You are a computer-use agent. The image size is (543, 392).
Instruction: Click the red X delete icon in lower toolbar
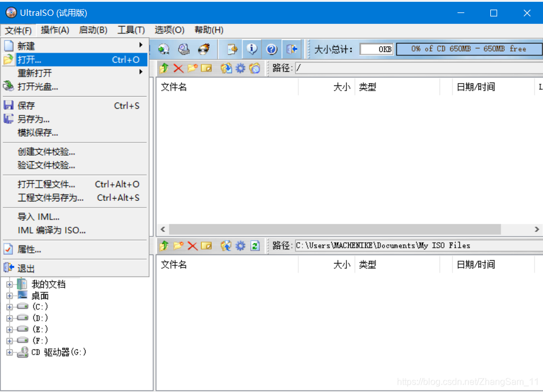click(x=193, y=245)
